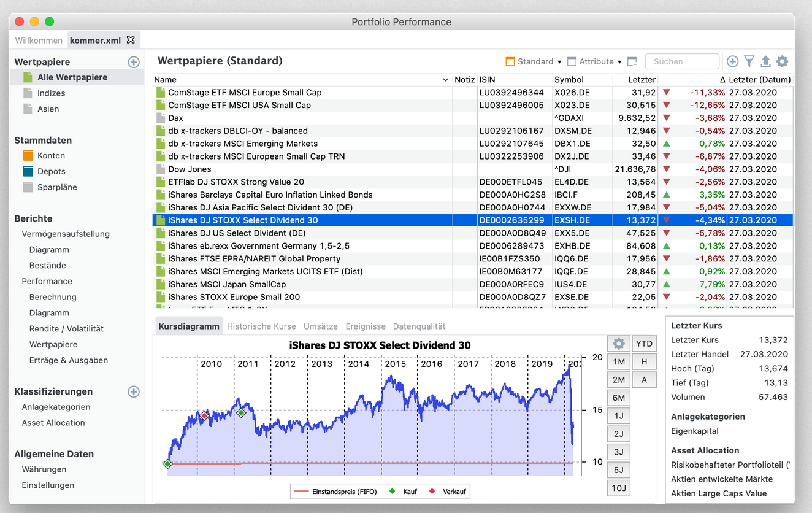The image size is (812, 513).
Task: Click the gray Sparpläne icon
Action: [x=28, y=187]
